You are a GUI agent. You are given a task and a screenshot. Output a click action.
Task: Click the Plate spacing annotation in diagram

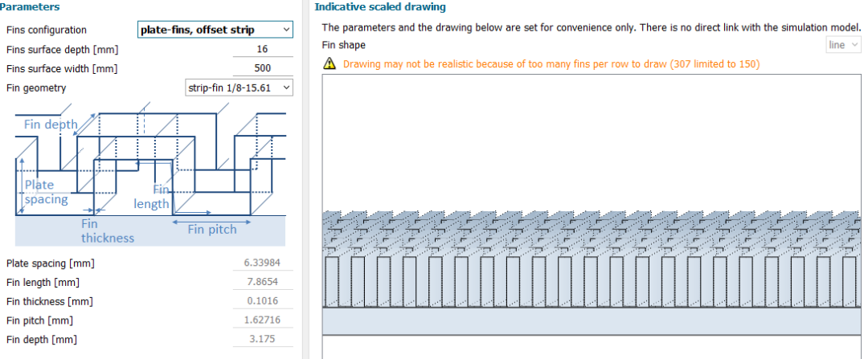(x=47, y=192)
